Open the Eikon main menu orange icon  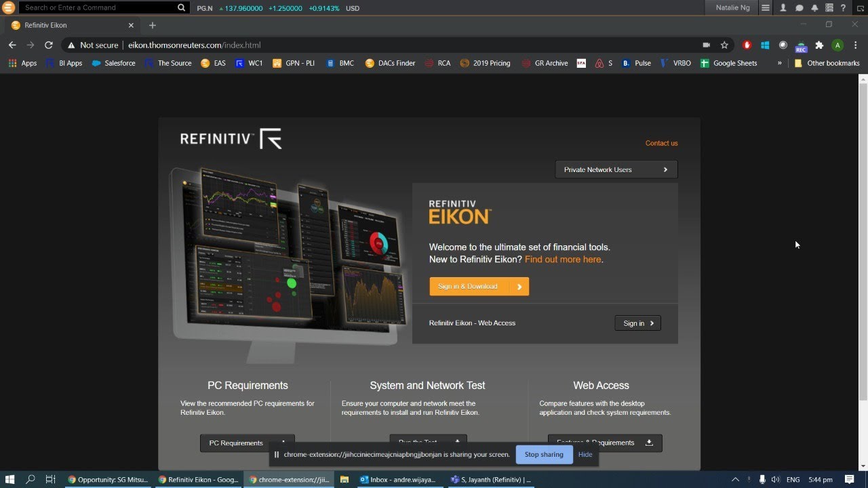[x=8, y=7]
